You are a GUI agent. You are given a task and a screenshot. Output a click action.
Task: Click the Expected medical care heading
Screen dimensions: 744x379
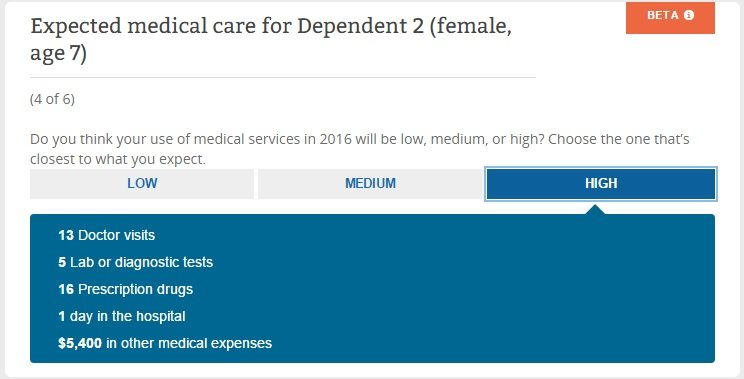tap(271, 39)
